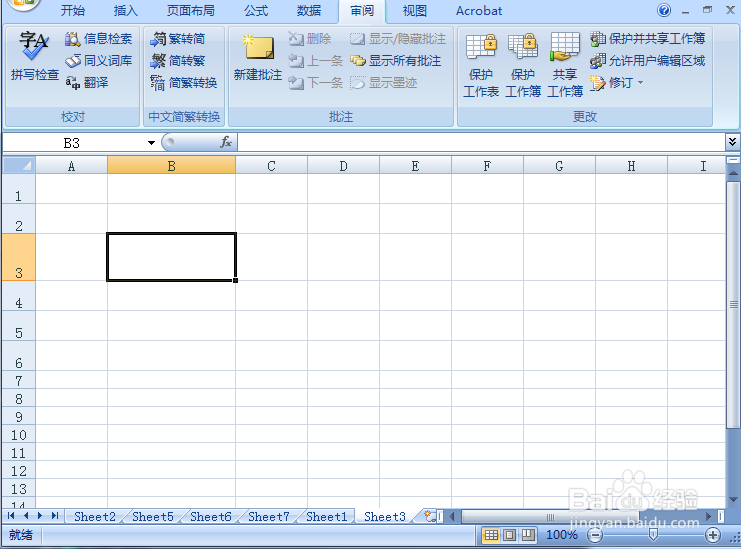Open 信息检索 research tool
The height and width of the screenshot is (549, 741).
[x=98, y=39]
